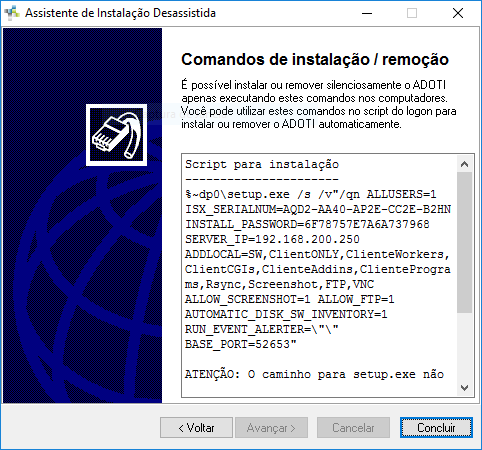Image resolution: width=482 pixels, height=450 pixels.
Task: Click the script box scroll-down arrow
Action: pos(464,388)
